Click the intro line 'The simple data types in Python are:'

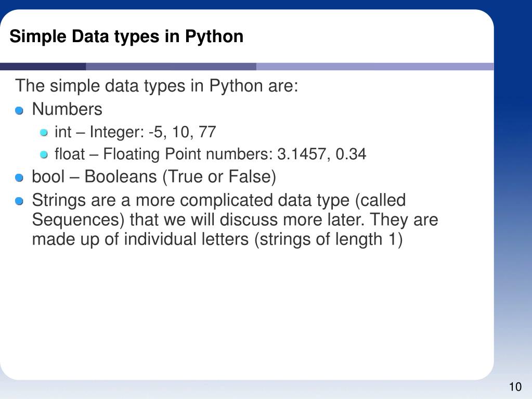click(157, 86)
